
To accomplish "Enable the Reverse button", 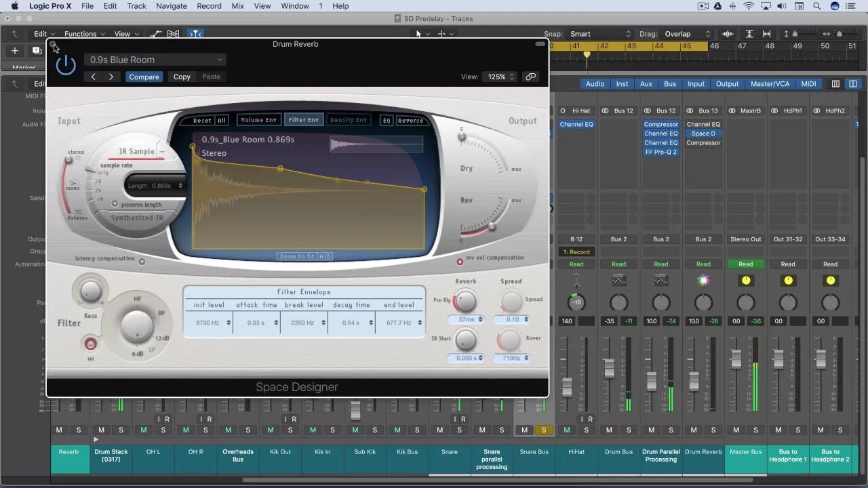I will pyautogui.click(x=410, y=121).
